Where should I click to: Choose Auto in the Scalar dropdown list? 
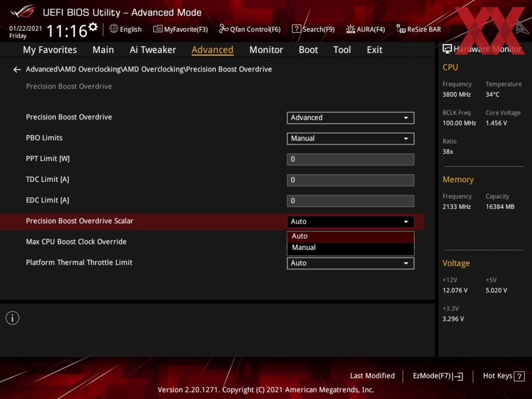(x=350, y=236)
